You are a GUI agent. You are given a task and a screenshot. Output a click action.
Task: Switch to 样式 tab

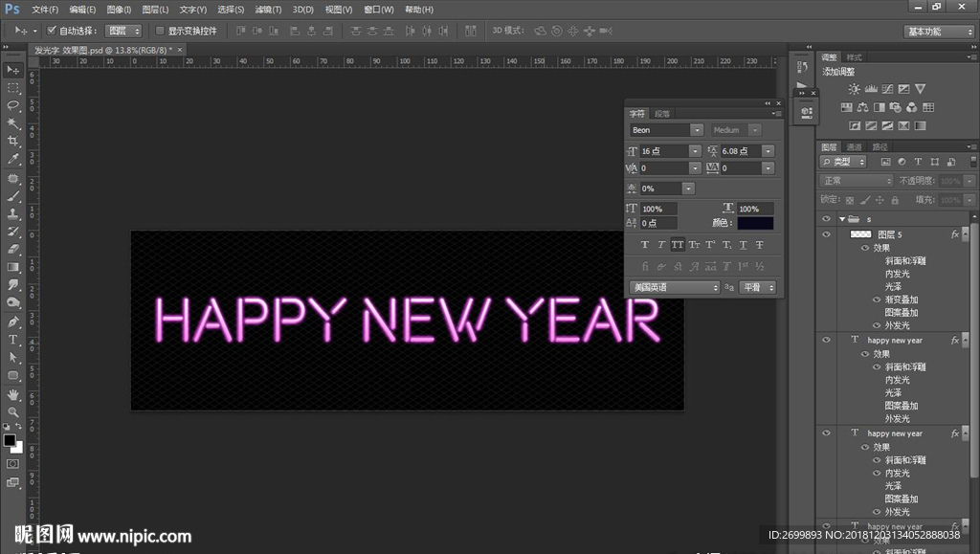pyautogui.click(x=854, y=57)
